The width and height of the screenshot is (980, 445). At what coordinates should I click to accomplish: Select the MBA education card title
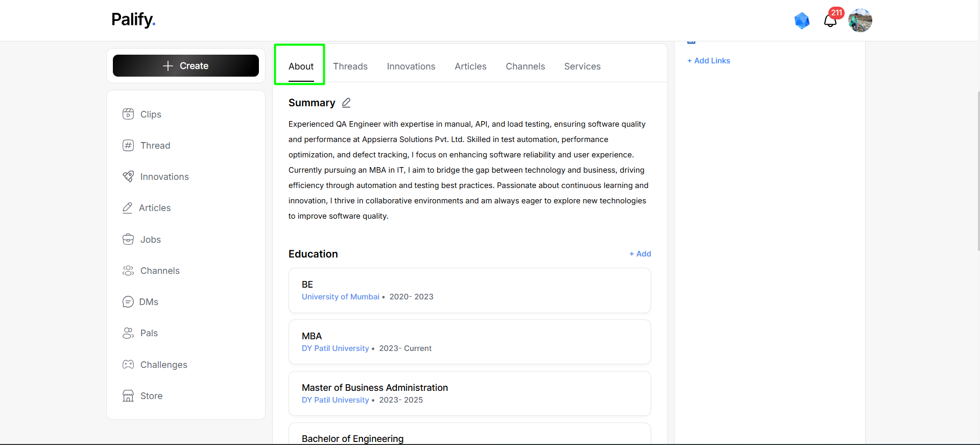pos(312,336)
